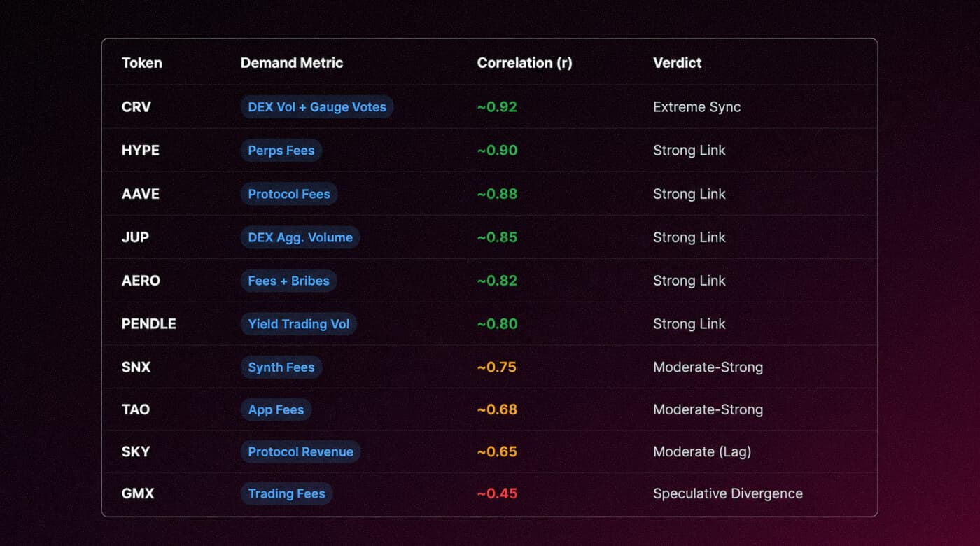Select the TAO token cell
The height and width of the screenshot is (546, 980).
point(136,409)
